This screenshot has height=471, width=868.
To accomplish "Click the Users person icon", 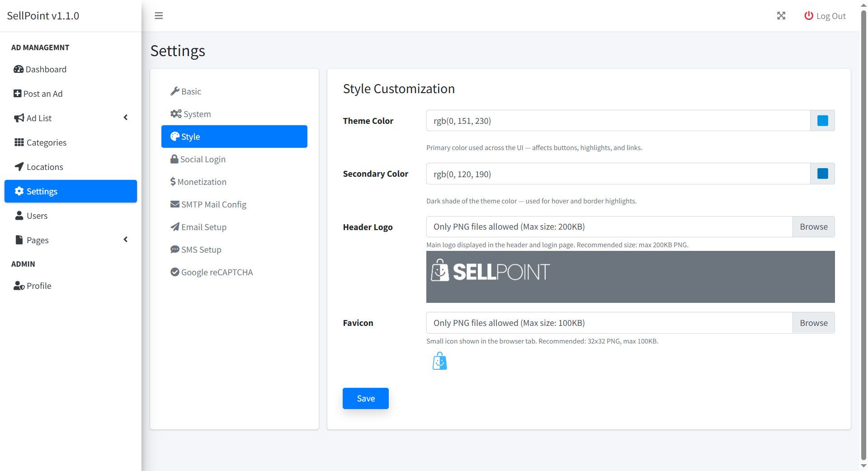I will point(19,216).
